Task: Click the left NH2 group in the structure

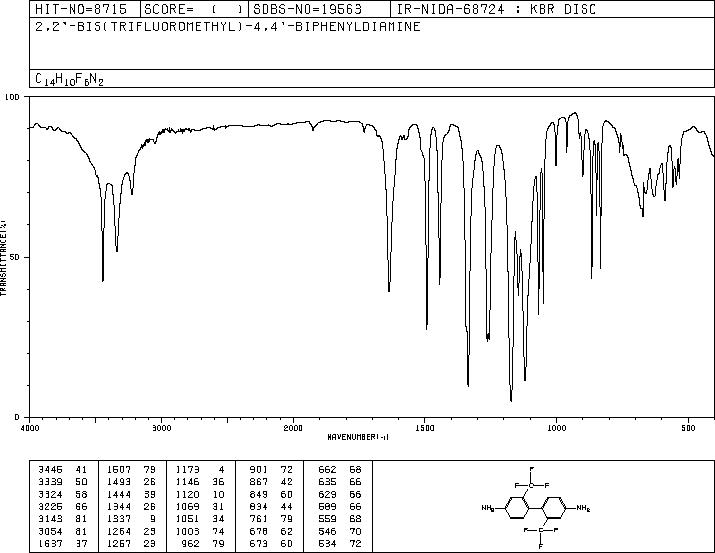Action: click(488, 508)
